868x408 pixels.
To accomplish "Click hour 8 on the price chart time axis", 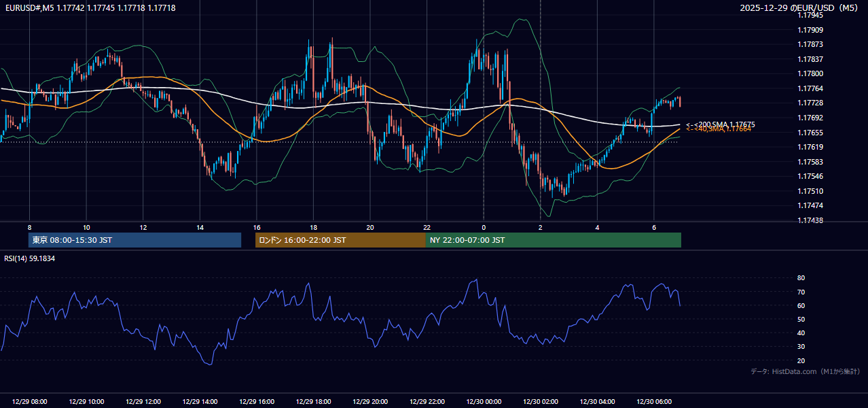I will (29, 227).
